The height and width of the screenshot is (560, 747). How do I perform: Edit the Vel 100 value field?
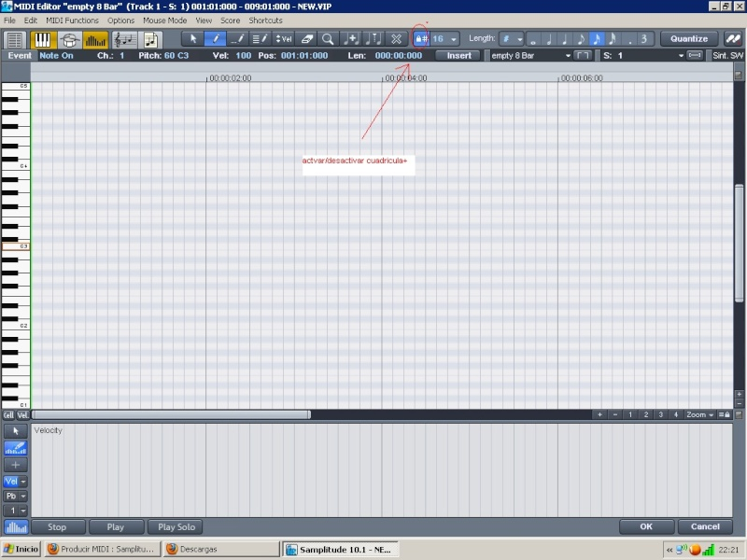[x=243, y=56]
